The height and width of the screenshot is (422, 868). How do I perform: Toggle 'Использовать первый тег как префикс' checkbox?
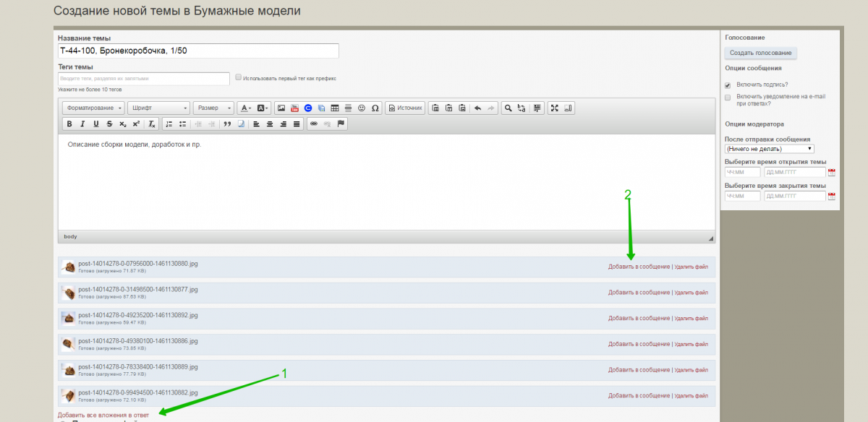(x=239, y=77)
